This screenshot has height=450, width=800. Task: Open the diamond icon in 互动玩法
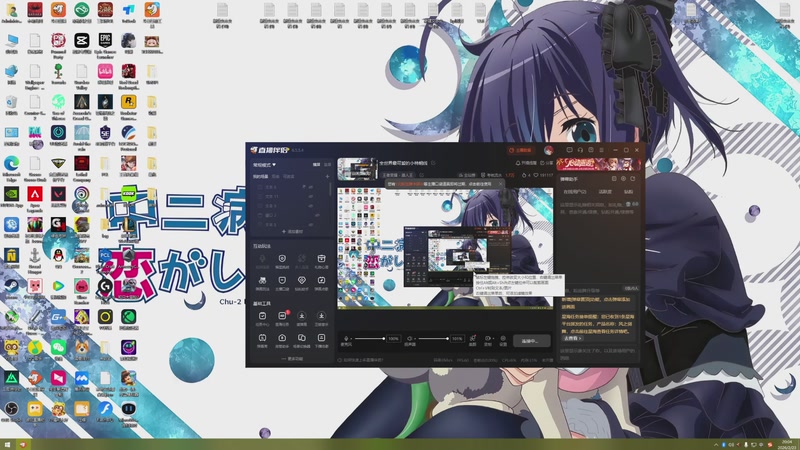point(302,282)
